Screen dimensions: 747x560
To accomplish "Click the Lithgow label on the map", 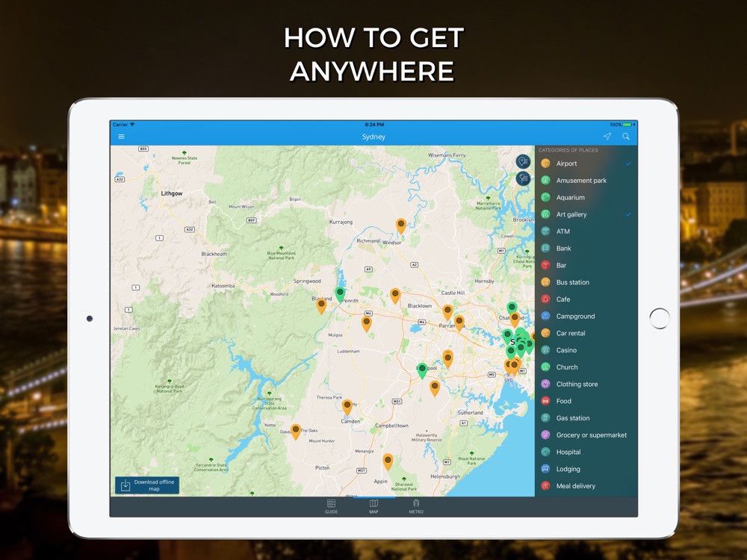I will tap(172, 193).
